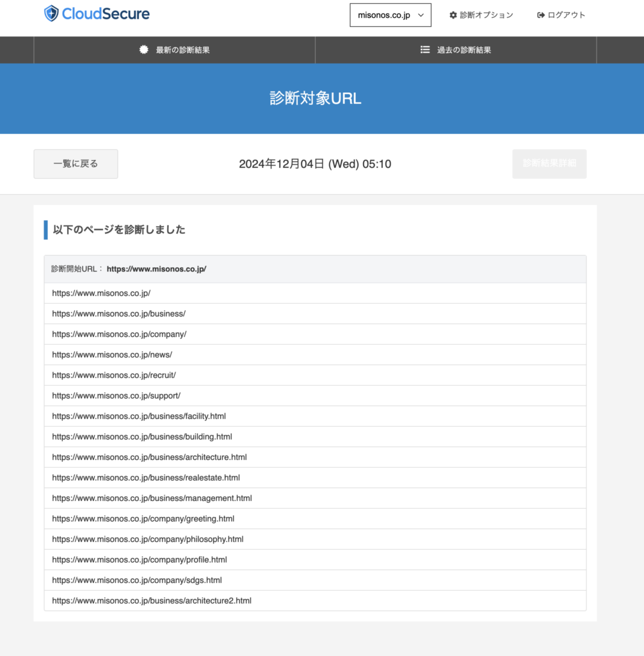Switch to the 最新の診断結果 tab
The image size is (644, 656).
175,50
